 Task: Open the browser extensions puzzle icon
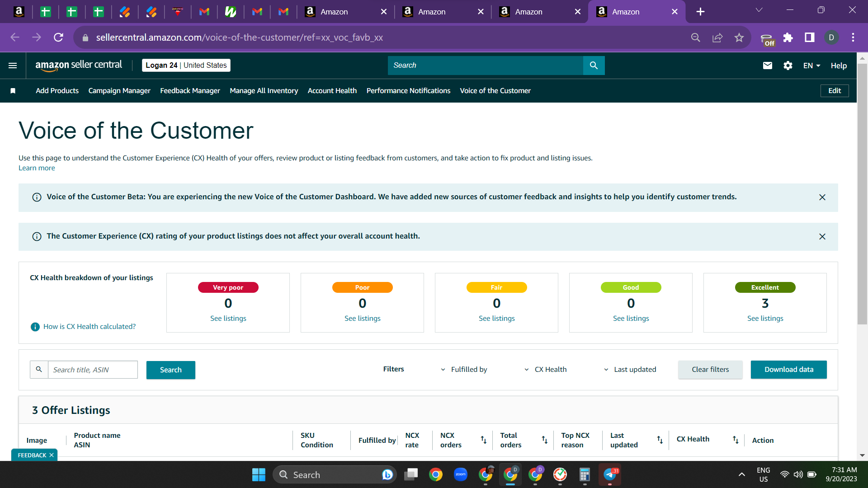(x=788, y=38)
